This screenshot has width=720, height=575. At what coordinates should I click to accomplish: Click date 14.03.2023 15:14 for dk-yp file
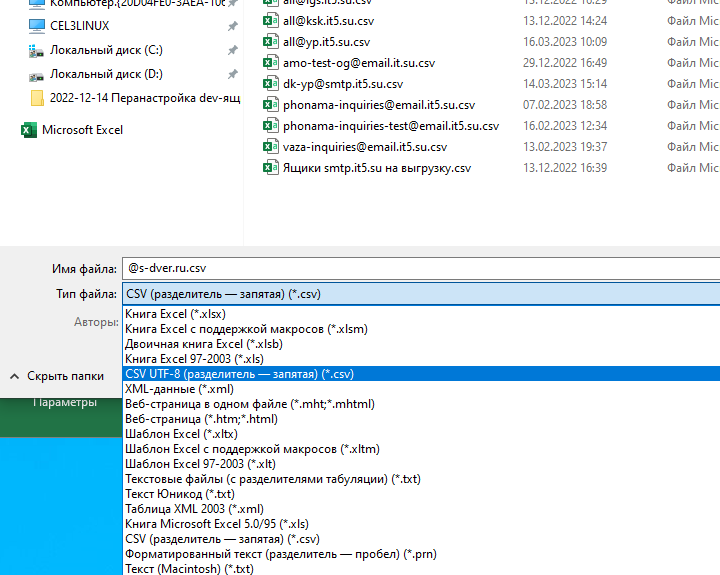pos(565,85)
